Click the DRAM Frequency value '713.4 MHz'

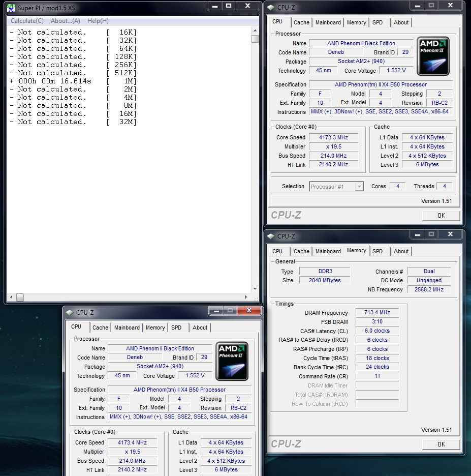coord(378,312)
